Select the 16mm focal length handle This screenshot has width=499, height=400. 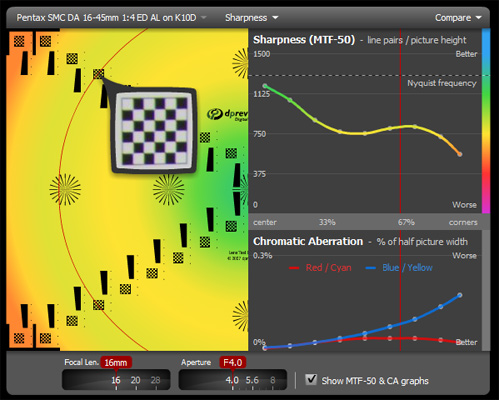tap(116, 363)
